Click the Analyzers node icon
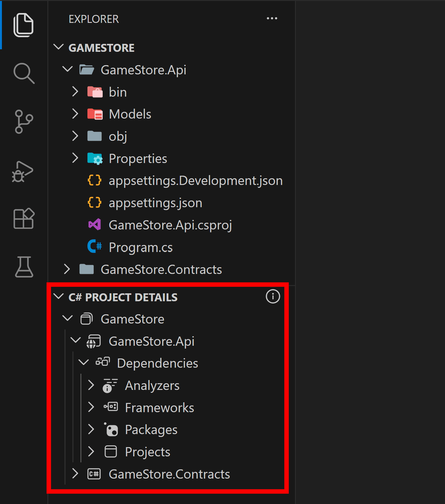 (x=110, y=385)
